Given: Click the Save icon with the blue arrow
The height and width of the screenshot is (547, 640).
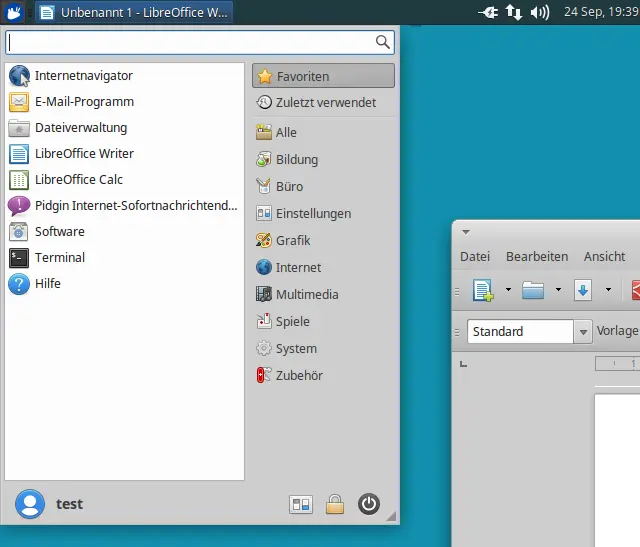Looking at the screenshot, I should tap(583, 291).
